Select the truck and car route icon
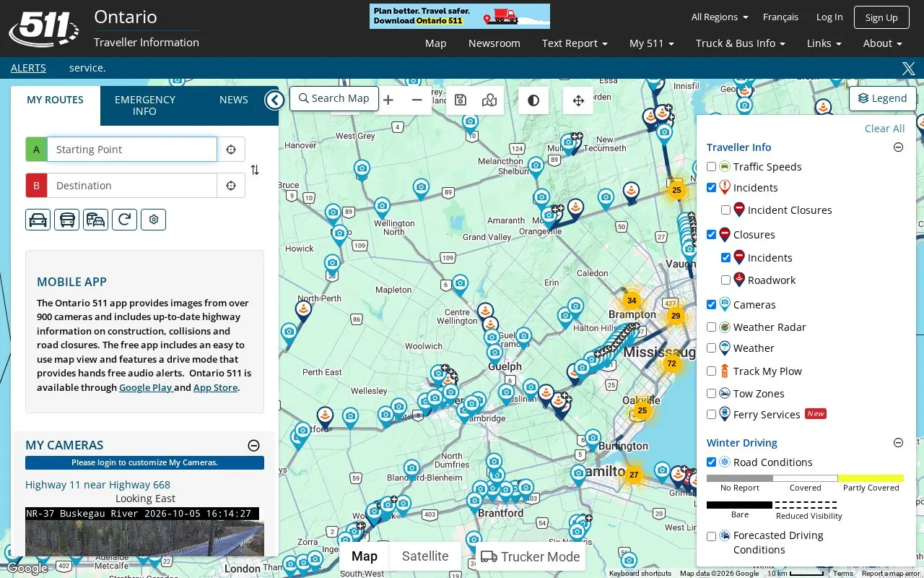This screenshot has width=924, height=578. 96,220
